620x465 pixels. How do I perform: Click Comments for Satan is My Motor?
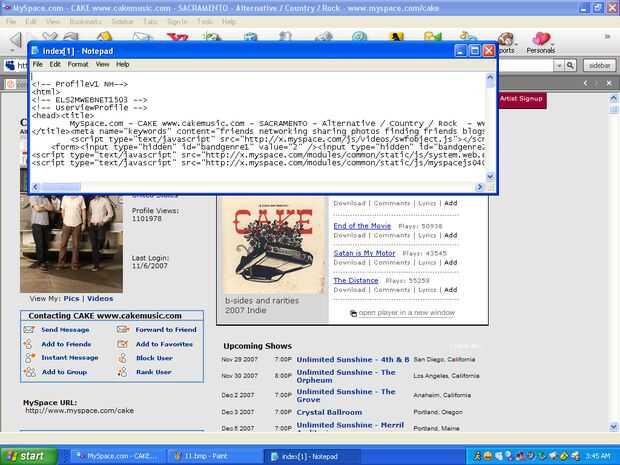[392, 263]
